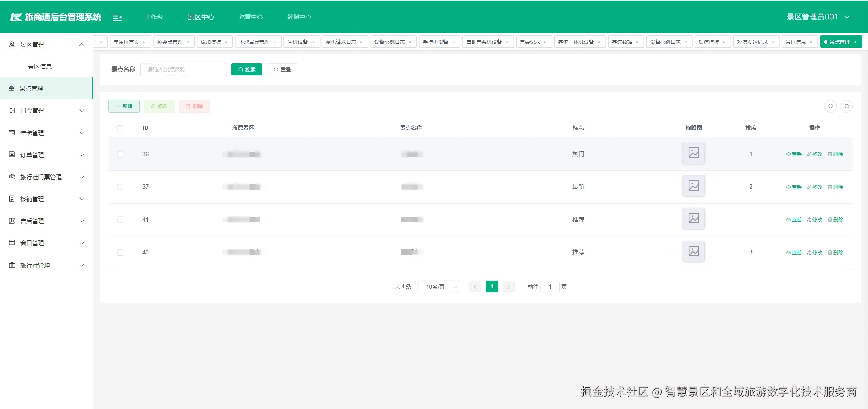The height and width of the screenshot is (409, 868).
Task: Focus the 景点名称 search input field
Action: click(x=184, y=70)
